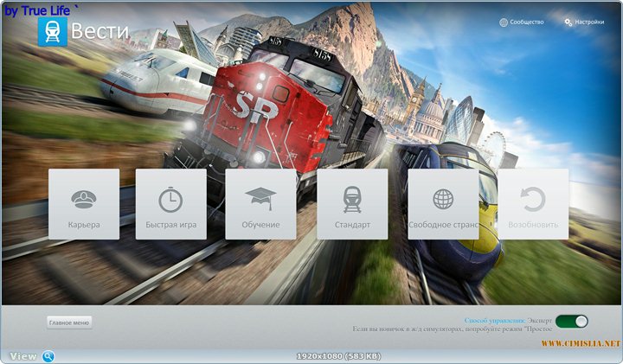Click the www.cimislia.net watermark link
Screen dimensions: 623x364
click(x=581, y=344)
